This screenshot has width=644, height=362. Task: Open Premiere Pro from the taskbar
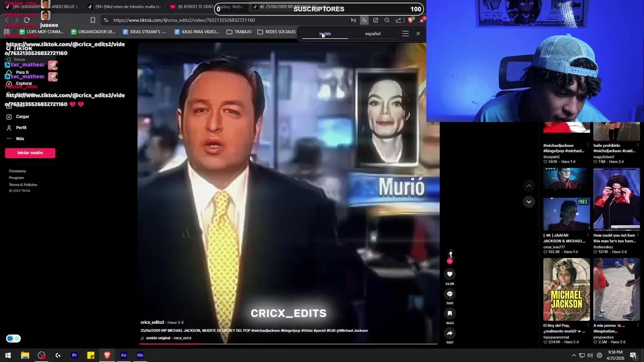coord(74,355)
